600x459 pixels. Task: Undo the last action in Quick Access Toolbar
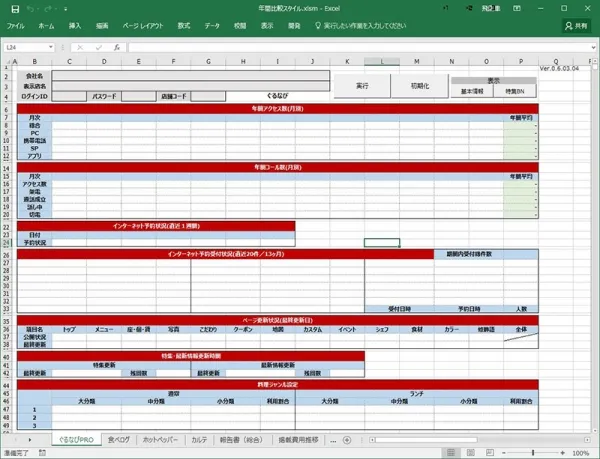coord(30,9)
